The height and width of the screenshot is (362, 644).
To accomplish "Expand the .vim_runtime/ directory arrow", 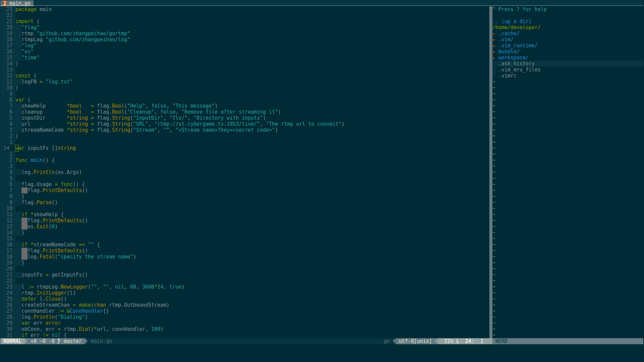I will point(494,46).
